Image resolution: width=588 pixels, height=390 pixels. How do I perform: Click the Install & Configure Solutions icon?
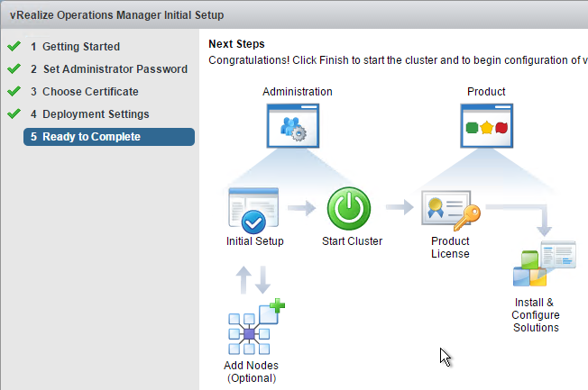click(x=544, y=264)
